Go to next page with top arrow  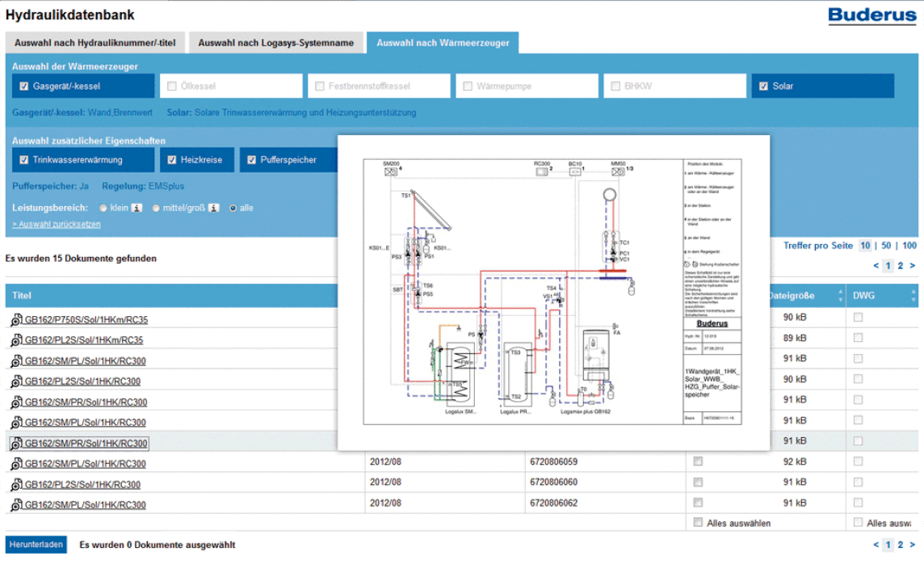[913, 266]
